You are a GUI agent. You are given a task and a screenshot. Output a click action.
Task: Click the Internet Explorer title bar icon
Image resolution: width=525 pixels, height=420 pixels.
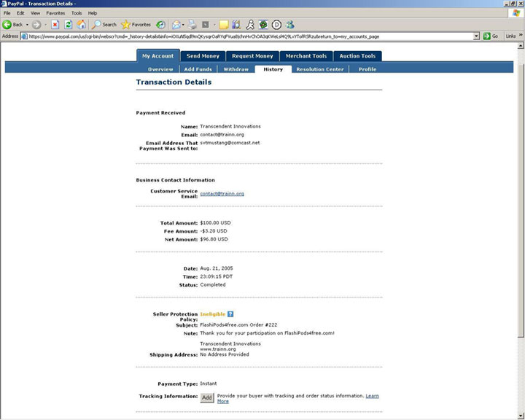(x=4, y=4)
